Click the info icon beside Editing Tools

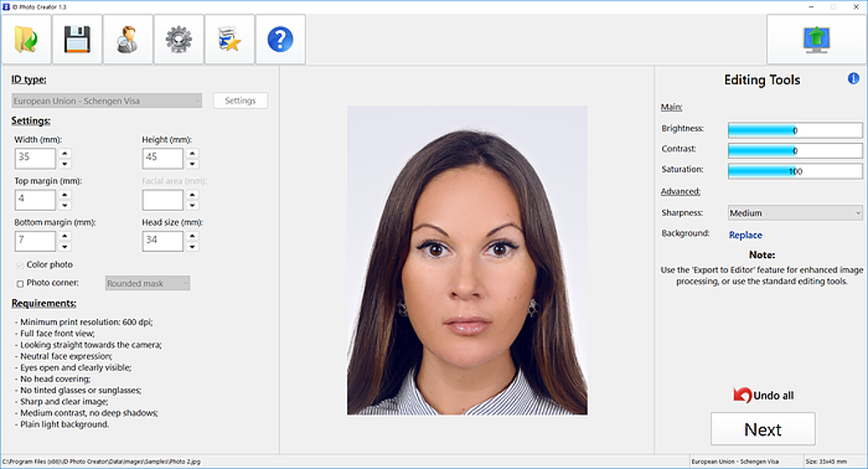[x=854, y=78]
